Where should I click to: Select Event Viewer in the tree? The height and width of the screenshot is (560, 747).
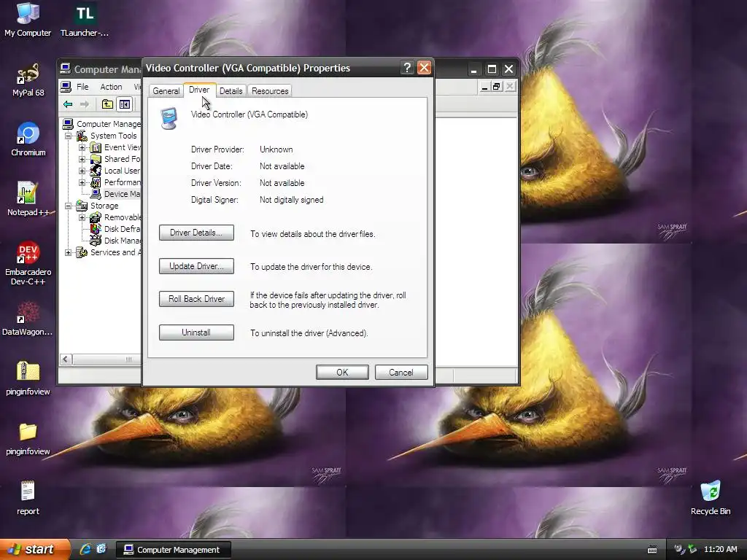click(122, 147)
